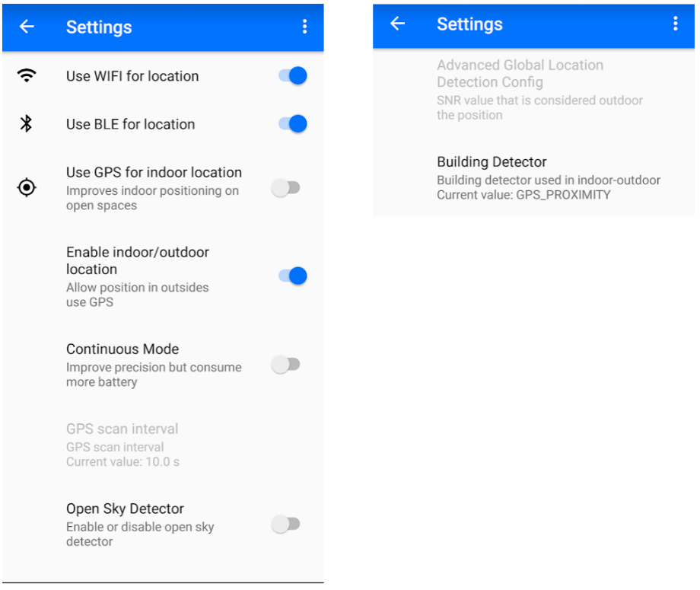Open Advanced Global Location Detection Config

[533, 89]
